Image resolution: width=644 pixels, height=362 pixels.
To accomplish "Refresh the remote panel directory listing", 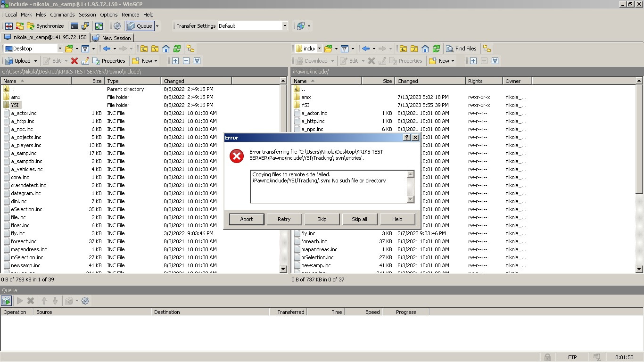I will coord(437,49).
